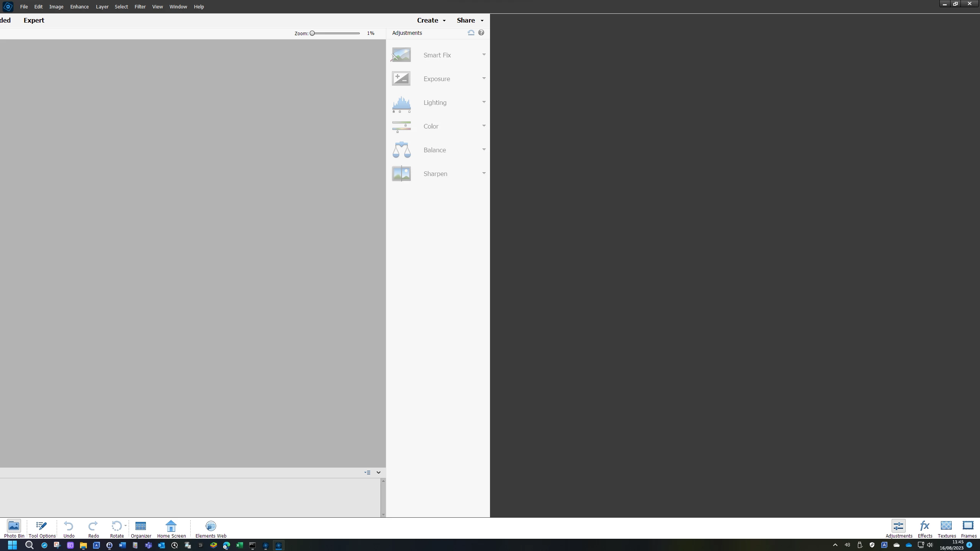Expand the Lighting adjustment
This screenshot has height=551, width=980.
[x=484, y=102]
